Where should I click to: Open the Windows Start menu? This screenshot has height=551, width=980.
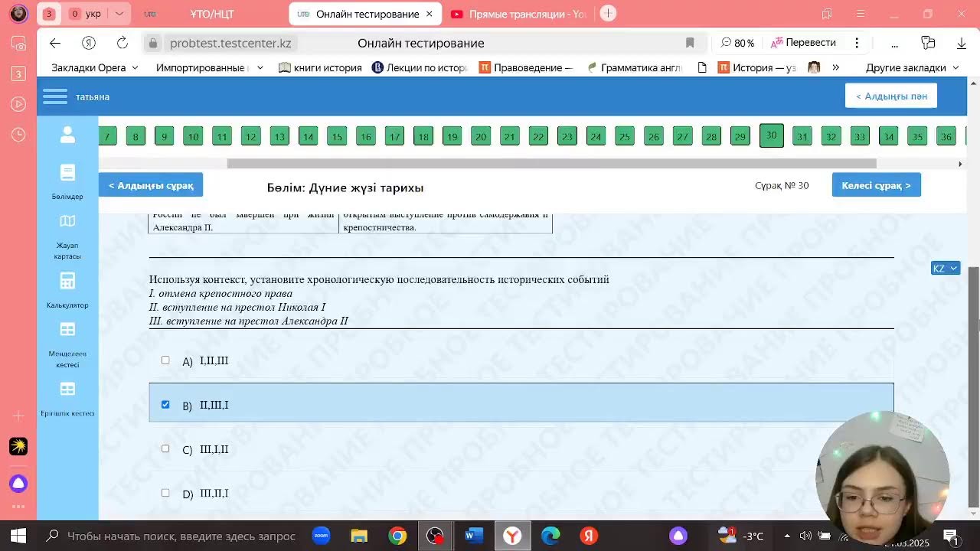click(18, 536)
